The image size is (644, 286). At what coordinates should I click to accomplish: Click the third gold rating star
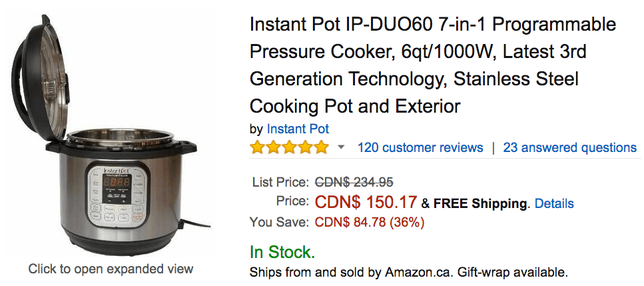289,147
